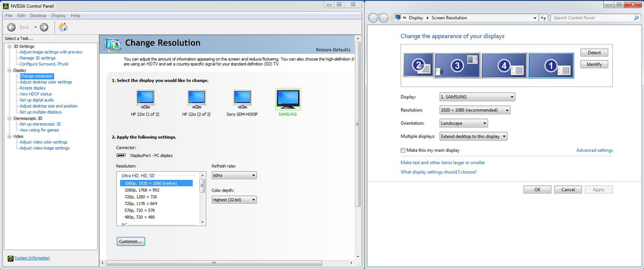Screen dimensions: 644x269
Task: Click the NVIDIA Home icon in toolbar
Action: [x=63, y=27]
